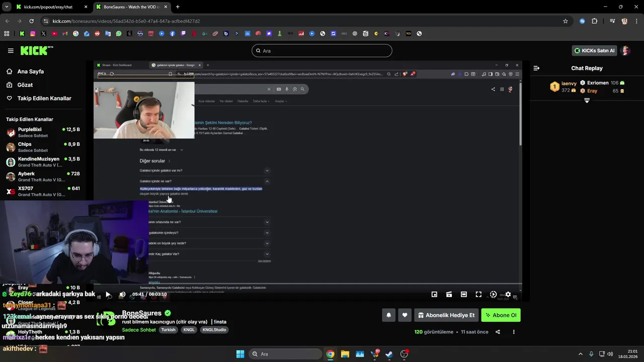Open Chrome media controls icon
Viewport: 644px width, 362px height.
[x=612, y=21]
